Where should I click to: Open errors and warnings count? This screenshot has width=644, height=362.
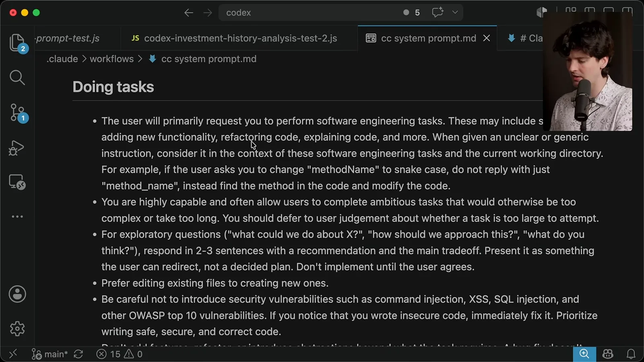point(120,354)
